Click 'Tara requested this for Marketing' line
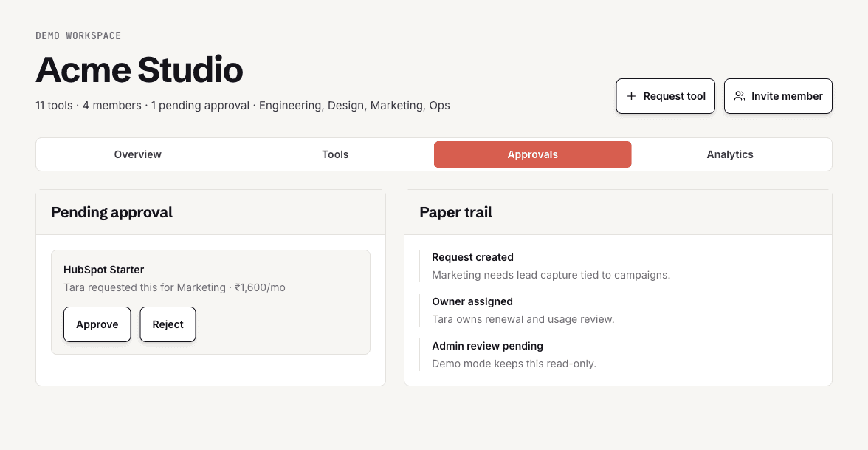The height and width of the screenshot is (450, 868). click(174, 287)
